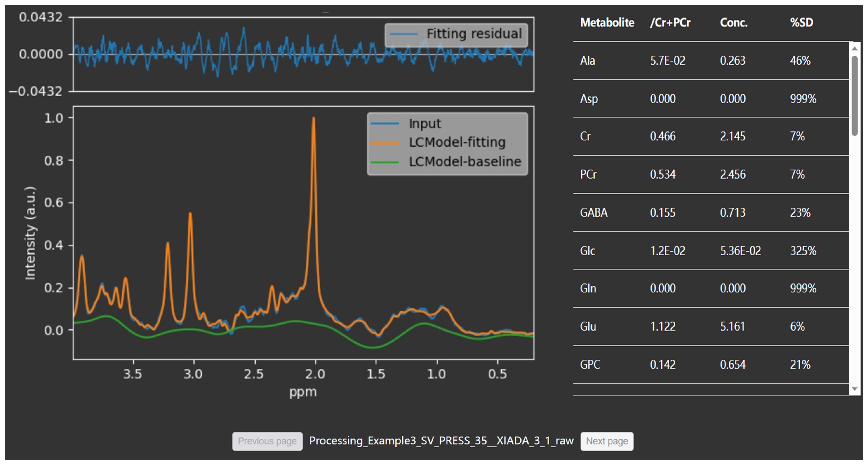Select GPC %SD value 21%

pyautogui.click(x=800, y=364)
